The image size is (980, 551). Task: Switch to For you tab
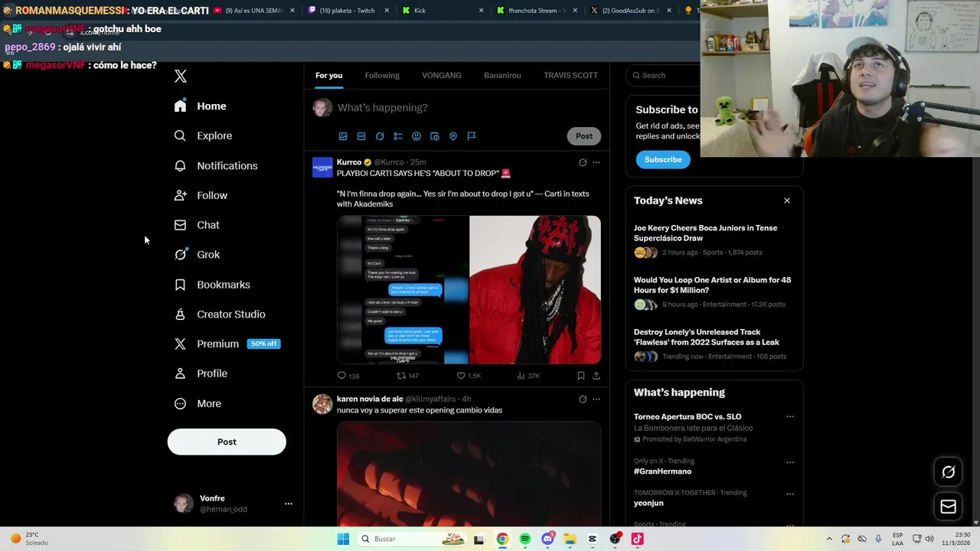click(x=328, y=75)
